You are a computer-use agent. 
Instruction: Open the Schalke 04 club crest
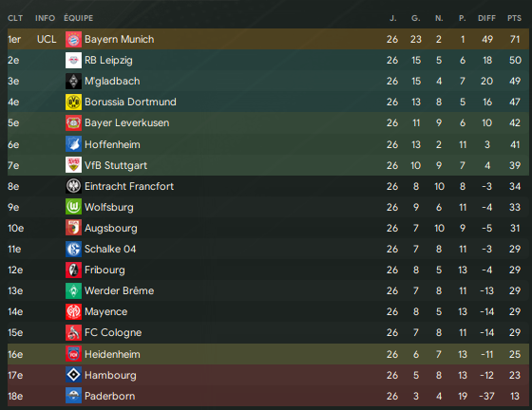(73, 249)
